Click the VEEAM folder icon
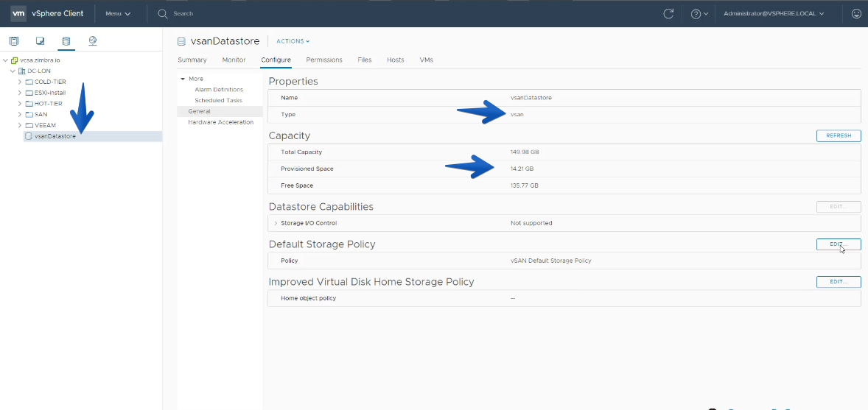 click(29, 125)
